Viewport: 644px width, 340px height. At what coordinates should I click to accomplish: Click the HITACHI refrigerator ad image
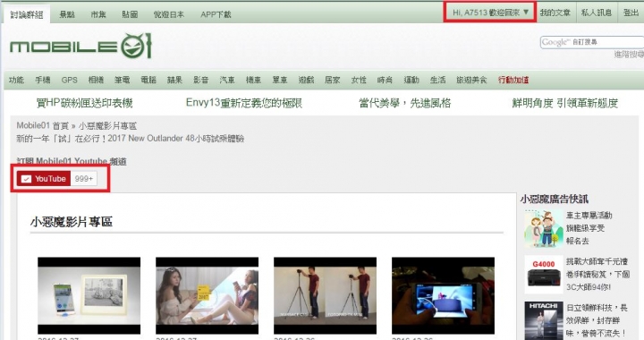click(544, 320)
